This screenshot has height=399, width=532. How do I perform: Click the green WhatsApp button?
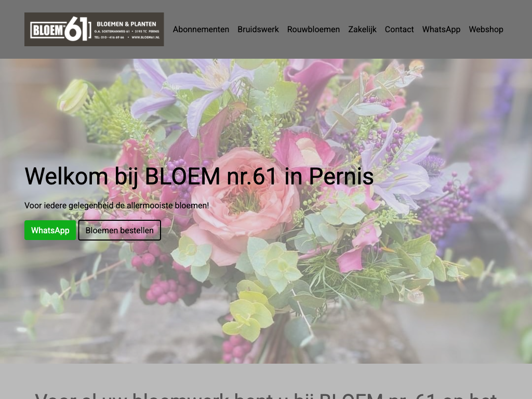pyautogui.click(x=50, y=230)
